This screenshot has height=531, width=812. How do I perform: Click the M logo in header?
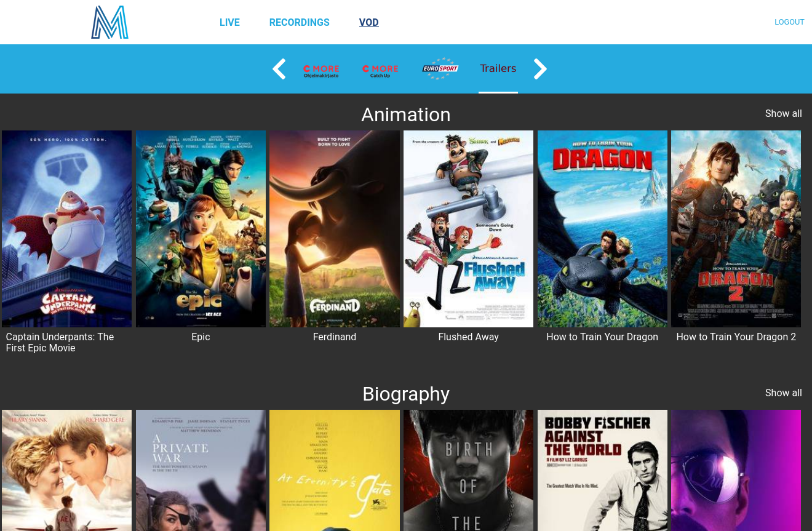point(109,22)
